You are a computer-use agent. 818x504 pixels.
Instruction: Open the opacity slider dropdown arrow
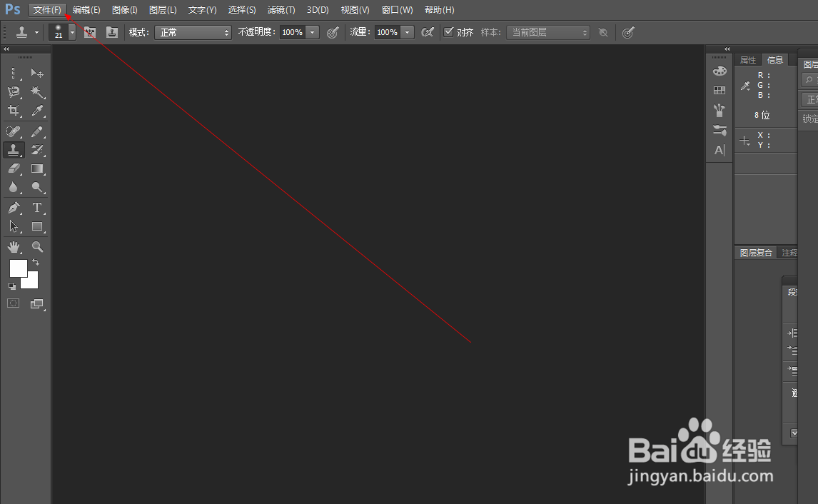312,32
